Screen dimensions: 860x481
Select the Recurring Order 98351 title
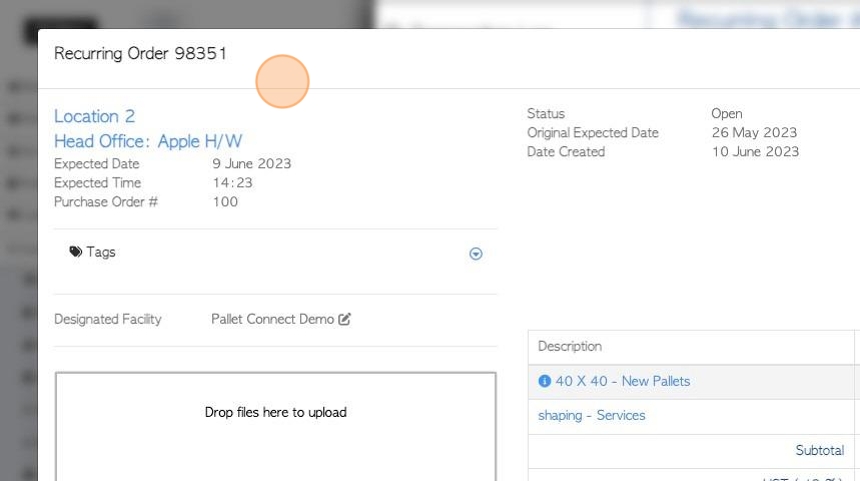(140, 53)
